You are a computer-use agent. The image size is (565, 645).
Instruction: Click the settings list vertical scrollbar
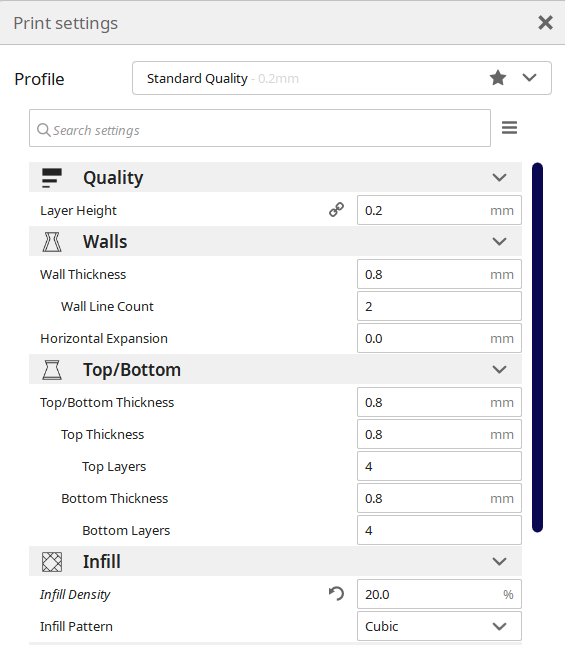click(x=537, y=348)
